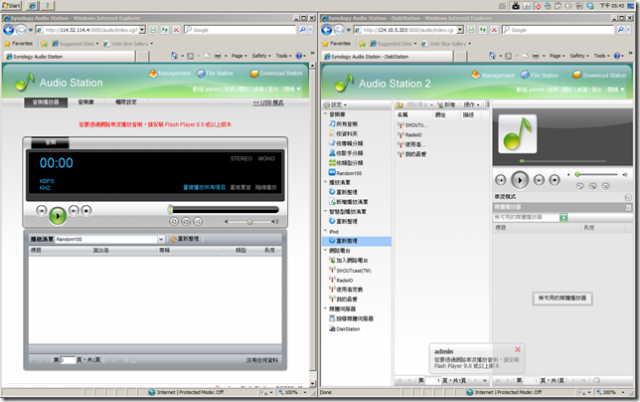Click previous track in left Audio Station player
Screen dimensions: 640x402
coord(41,210)
